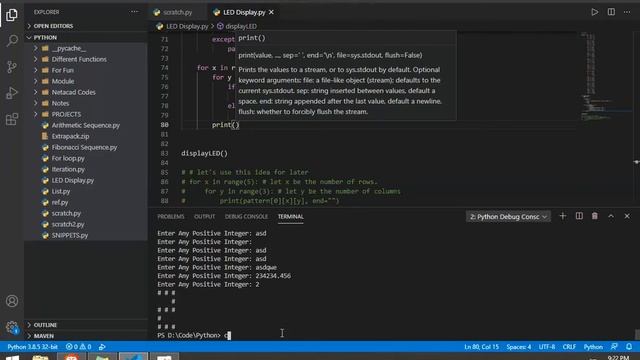Expand the Different Functions folder
This screenshot has width=640, height=360.
click(x=86, y=59)
